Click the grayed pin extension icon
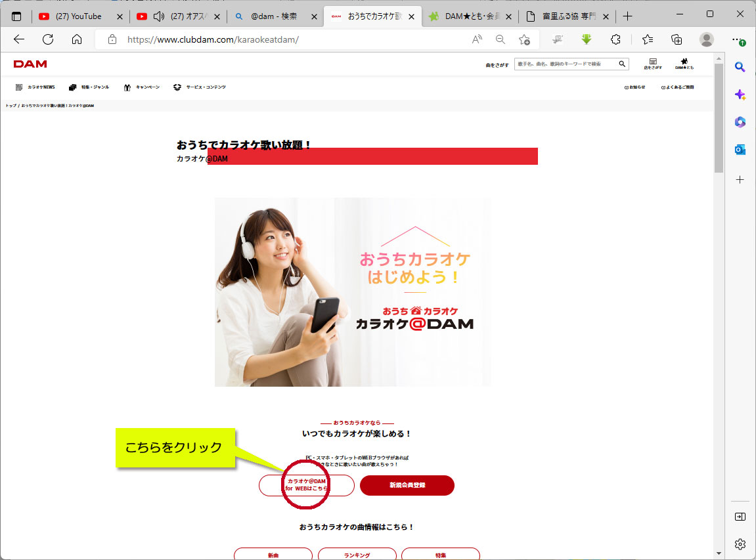This screenshot has height=560, width=756. (558, 39)
